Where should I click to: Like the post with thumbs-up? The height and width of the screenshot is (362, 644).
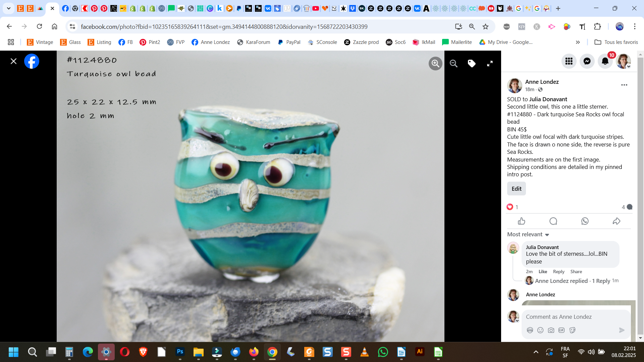(x=522, y=221)
